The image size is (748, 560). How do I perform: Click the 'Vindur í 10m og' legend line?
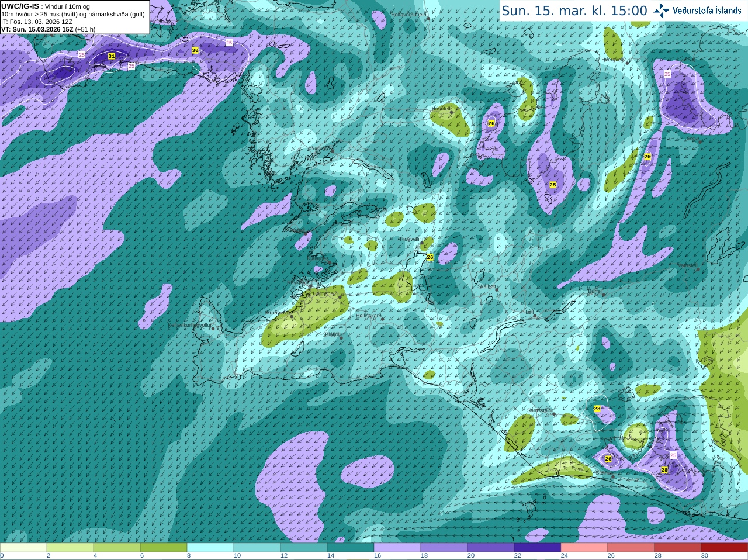pyautogui.click(x=67, y=6)
